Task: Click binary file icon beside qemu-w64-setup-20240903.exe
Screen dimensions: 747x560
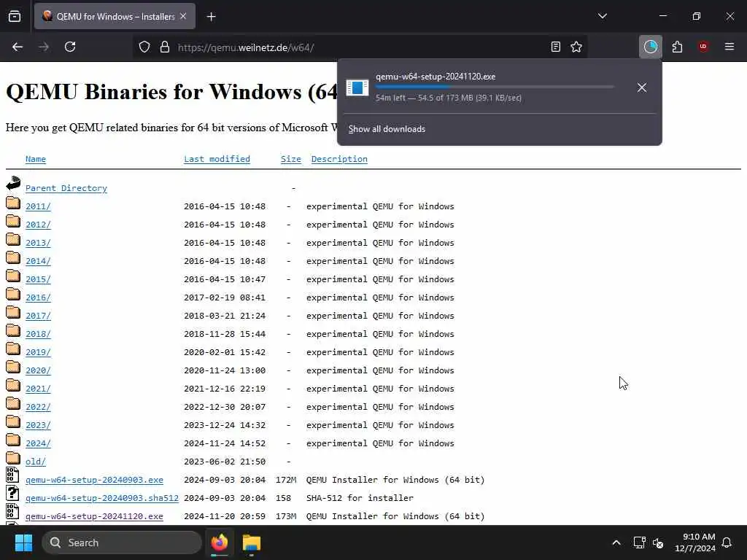Action: tap(12, 475)
